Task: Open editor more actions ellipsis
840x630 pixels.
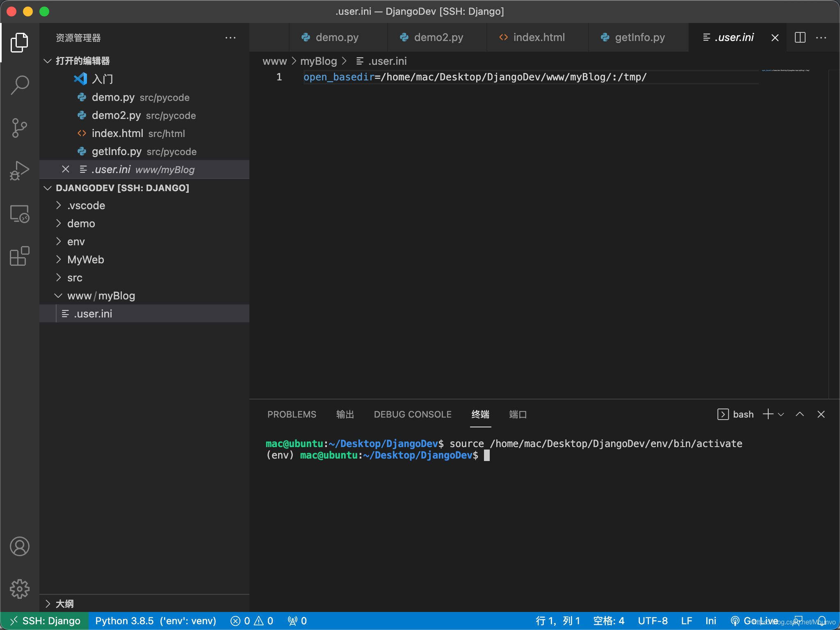Action: click(x=821, y=38)
